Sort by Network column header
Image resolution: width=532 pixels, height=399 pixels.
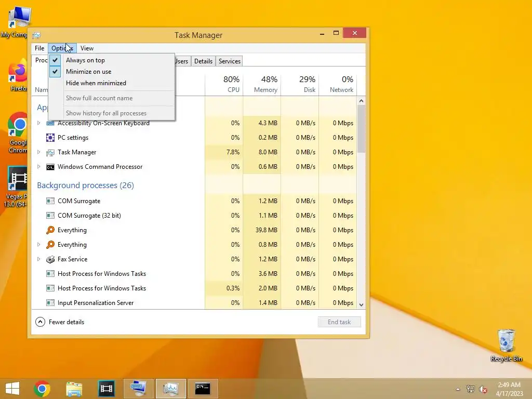[x=338, y=85]
